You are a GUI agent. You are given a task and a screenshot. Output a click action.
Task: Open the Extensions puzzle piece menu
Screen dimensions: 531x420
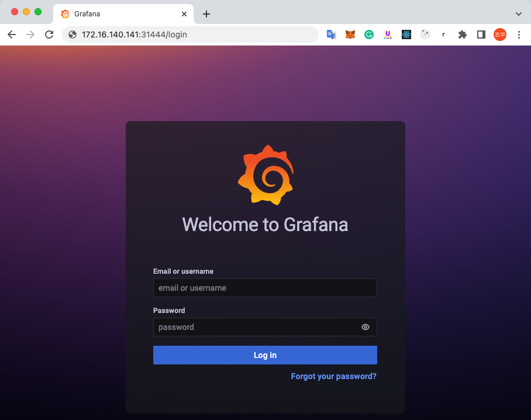pyautogui.click(x=462, y=35)
